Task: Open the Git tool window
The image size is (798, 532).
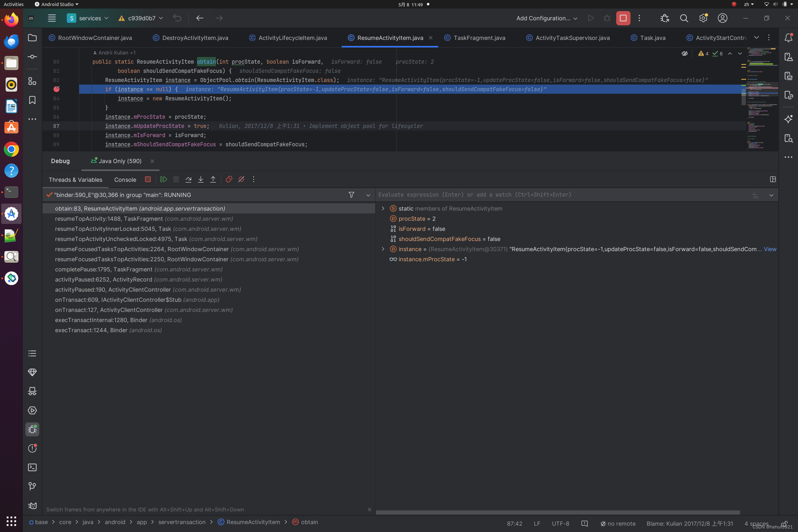Action: click(x=32, y=486)
